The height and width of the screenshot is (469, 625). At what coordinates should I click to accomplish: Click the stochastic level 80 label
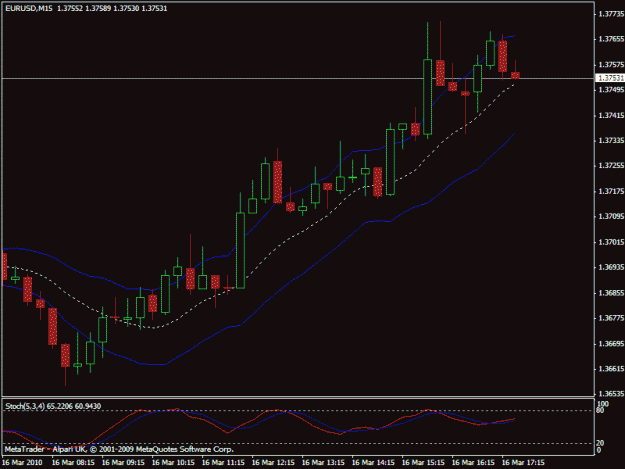(600, 410)
